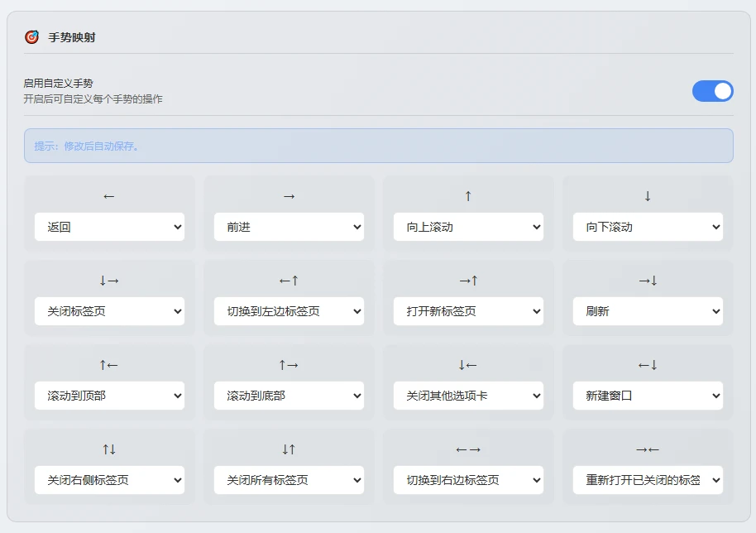756x533 pixels.
Task: Change the 关闭其他选项卡 dropdown
Action: (467, 396)
